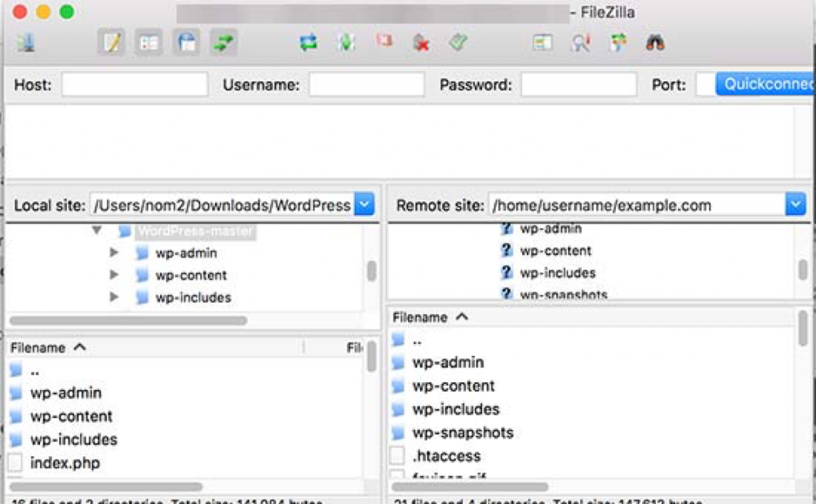Cancel the current operation icon
The image size is (816, 504).
coord(383,41)
